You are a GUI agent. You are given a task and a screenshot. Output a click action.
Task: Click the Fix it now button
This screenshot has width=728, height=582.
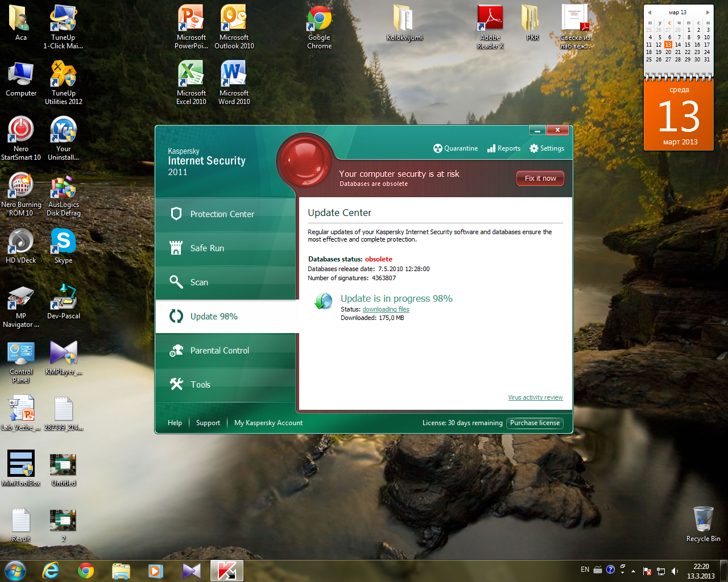540,178
